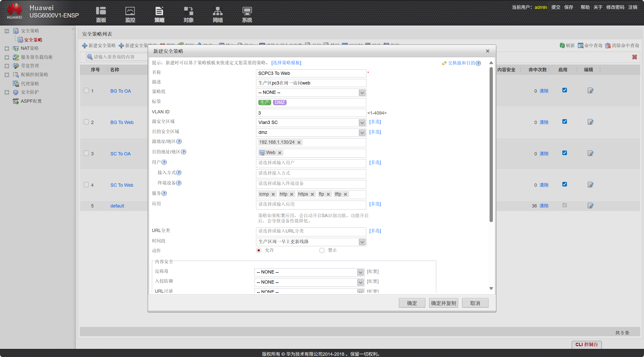Click edit icon for SC To Web row

point(590,185)
